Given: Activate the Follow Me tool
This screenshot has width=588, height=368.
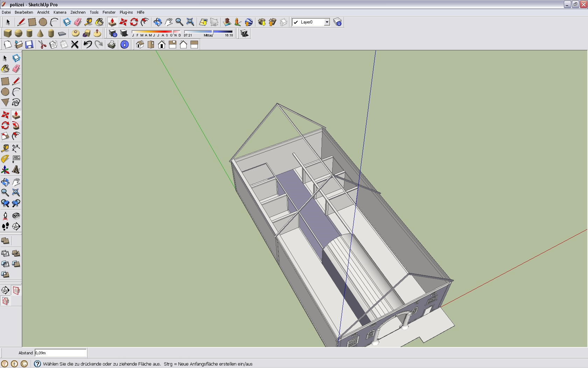Looking at the screenshot, I should point(16,125).
